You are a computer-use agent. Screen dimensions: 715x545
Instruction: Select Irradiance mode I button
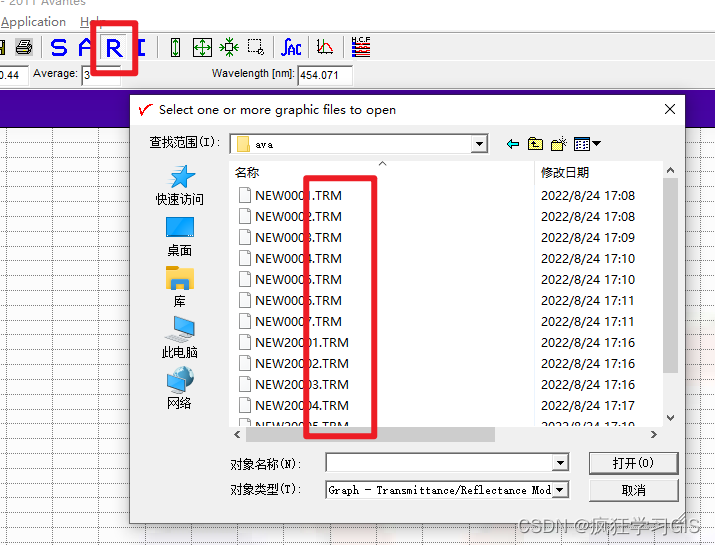pyautogui.click(x=142, y=47)
